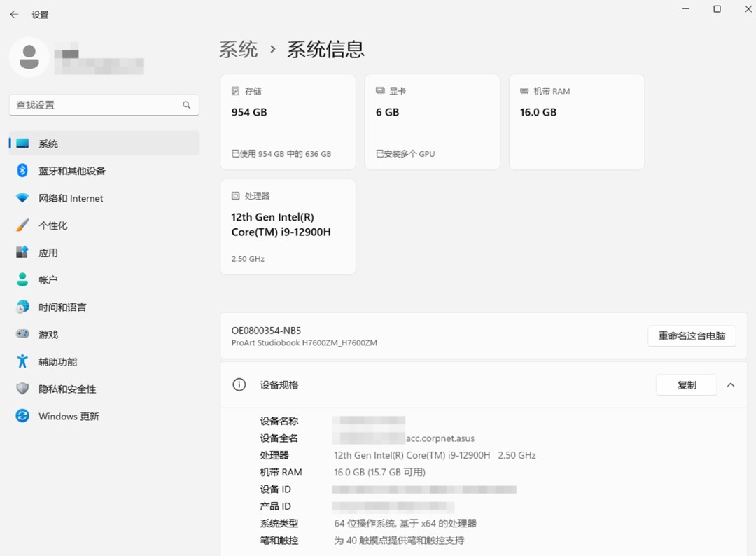Click the 系统 breadcrumb link
The height and width of the screenshot is (556, 756).
[x=239, y=49]
